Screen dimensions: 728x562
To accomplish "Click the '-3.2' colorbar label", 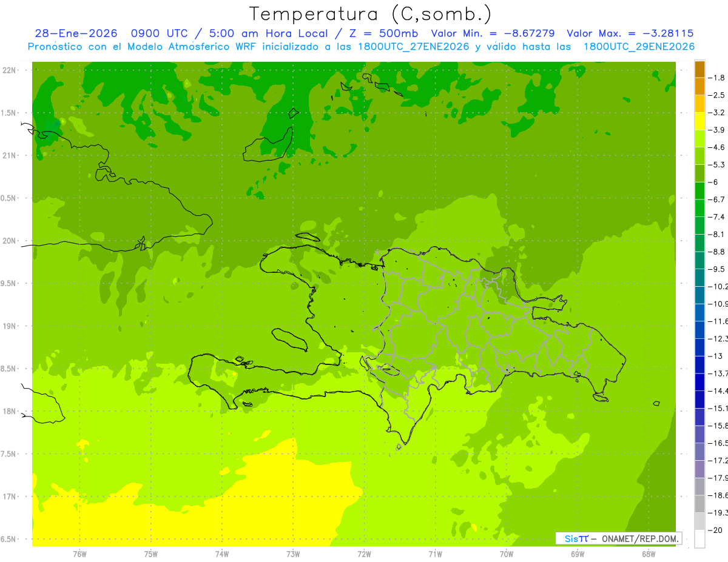I will [x=716, y=113].
